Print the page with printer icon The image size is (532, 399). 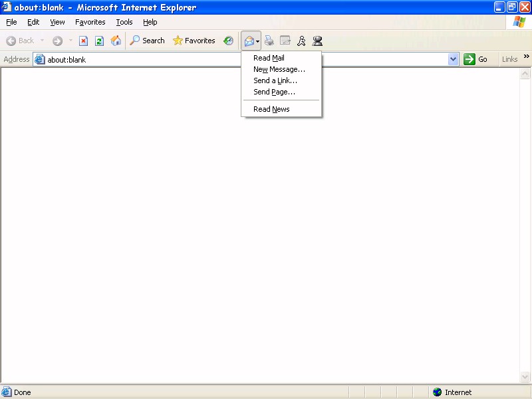point(269,41)
